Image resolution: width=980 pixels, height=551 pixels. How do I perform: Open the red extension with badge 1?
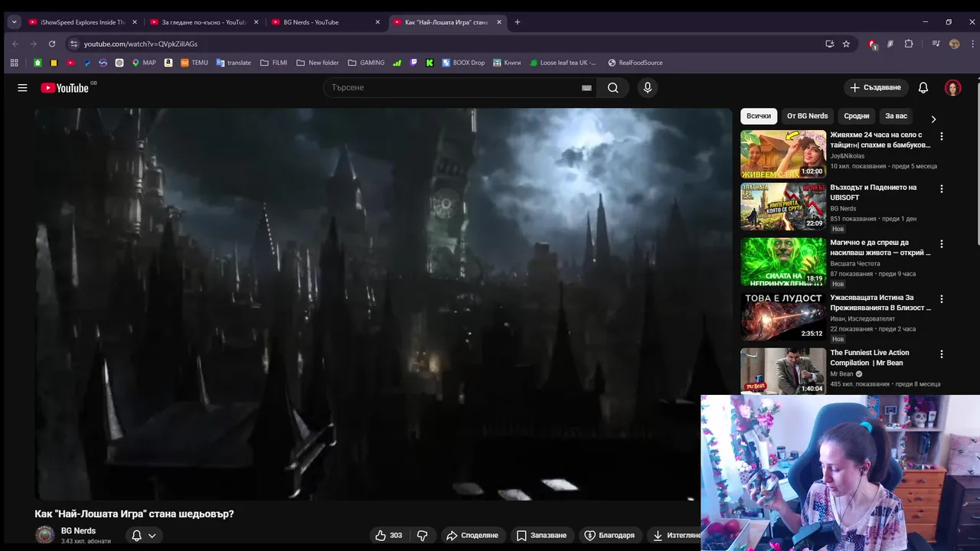(872, 44)
